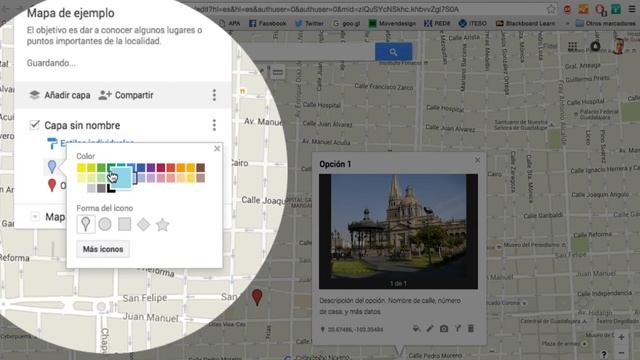Click the paint bucket style icon in Opción 1

[416, 329]
